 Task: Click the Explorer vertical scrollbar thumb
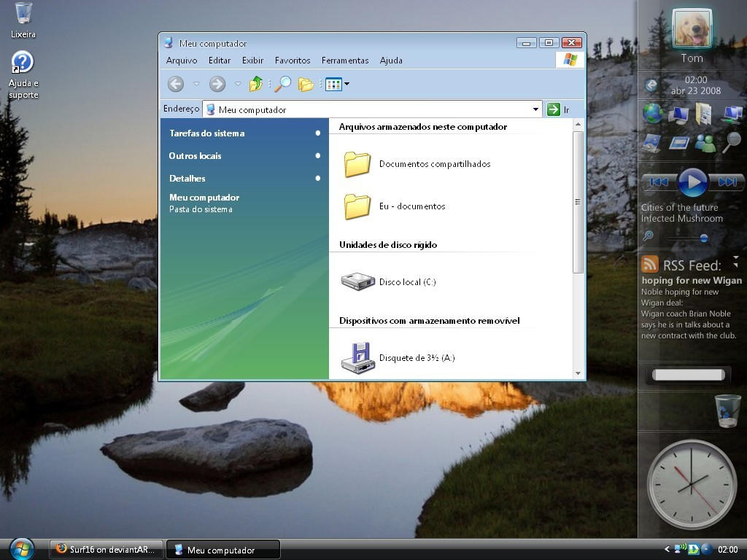[x=578, y=203]
